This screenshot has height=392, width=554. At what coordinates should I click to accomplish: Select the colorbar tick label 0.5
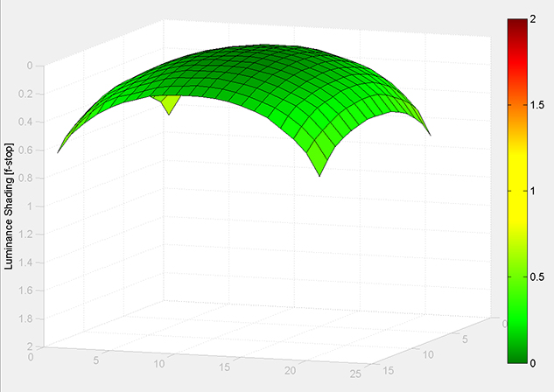(x=537, y=277)
